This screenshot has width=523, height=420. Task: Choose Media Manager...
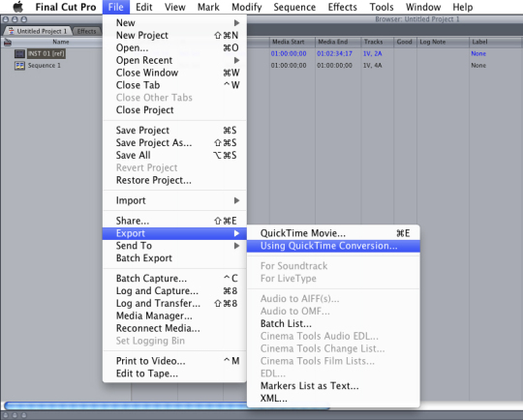[174, 315]
